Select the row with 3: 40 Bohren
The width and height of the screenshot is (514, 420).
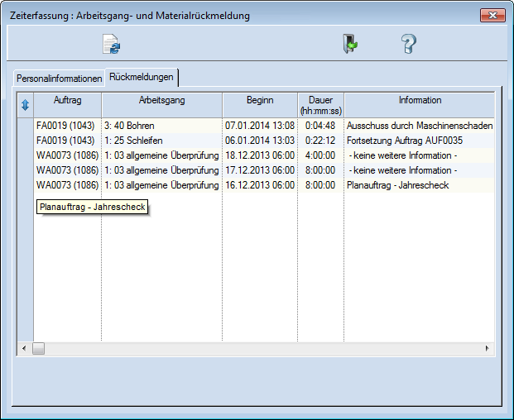click(x=129, y=126)
